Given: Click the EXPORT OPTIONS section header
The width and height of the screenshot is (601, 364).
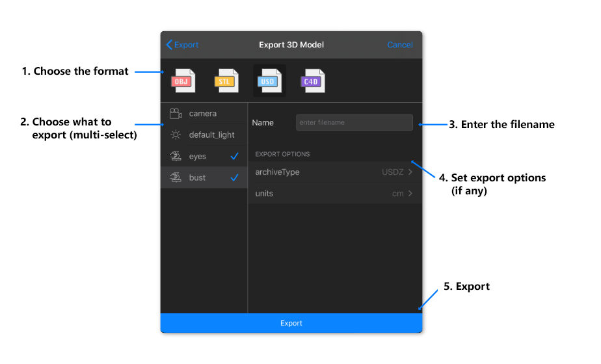Looking at the screenshot, I should pos(282,154).
